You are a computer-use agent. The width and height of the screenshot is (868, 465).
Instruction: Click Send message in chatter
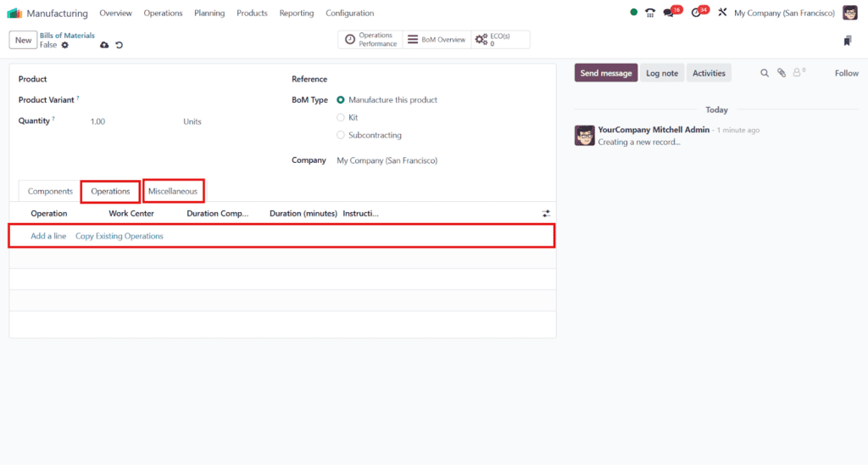click(x=605, y=73)
